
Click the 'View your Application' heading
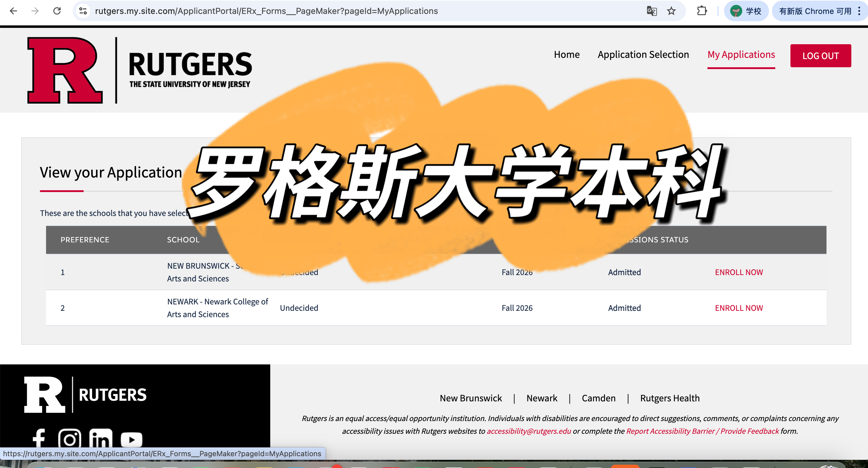[111, 172]
